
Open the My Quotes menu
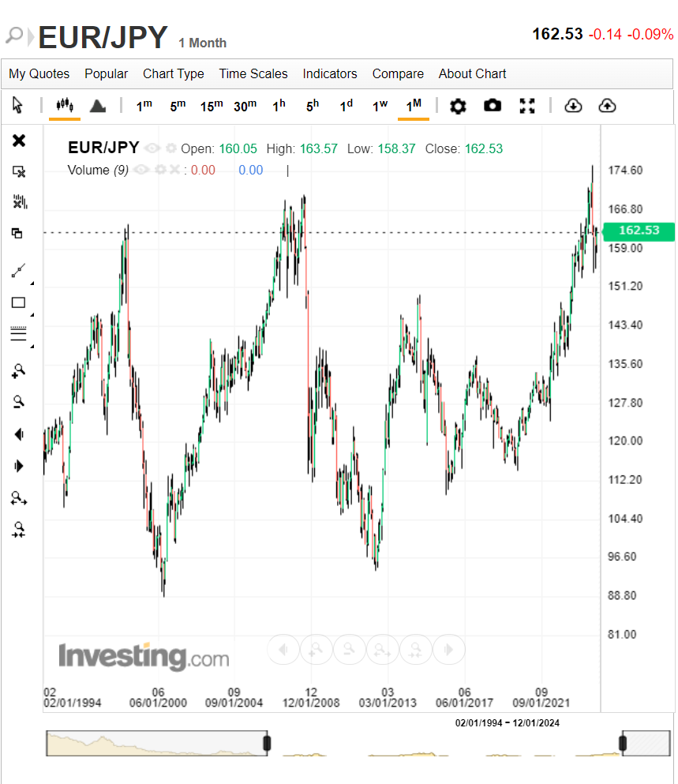39,74
